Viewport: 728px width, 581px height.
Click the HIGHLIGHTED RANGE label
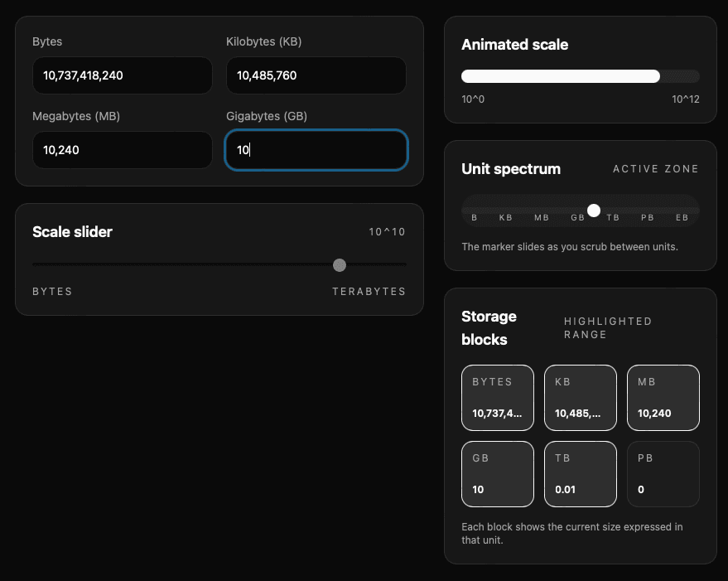pos(608,328)
